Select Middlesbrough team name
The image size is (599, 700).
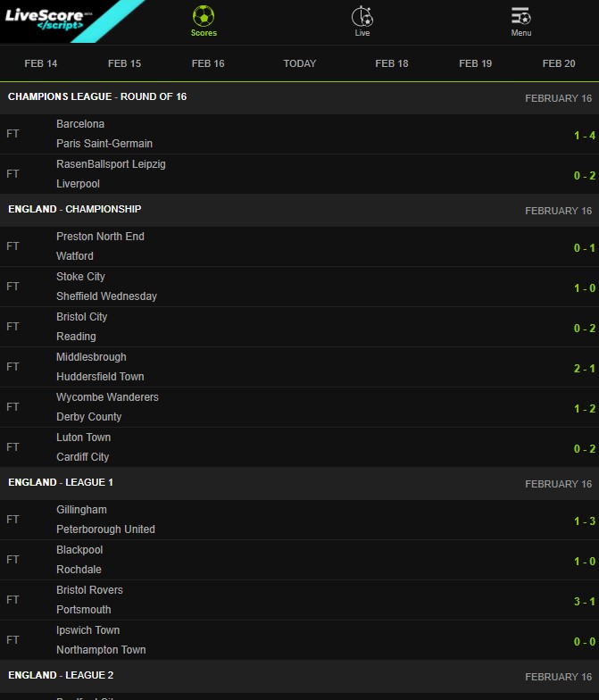[91, 357]
